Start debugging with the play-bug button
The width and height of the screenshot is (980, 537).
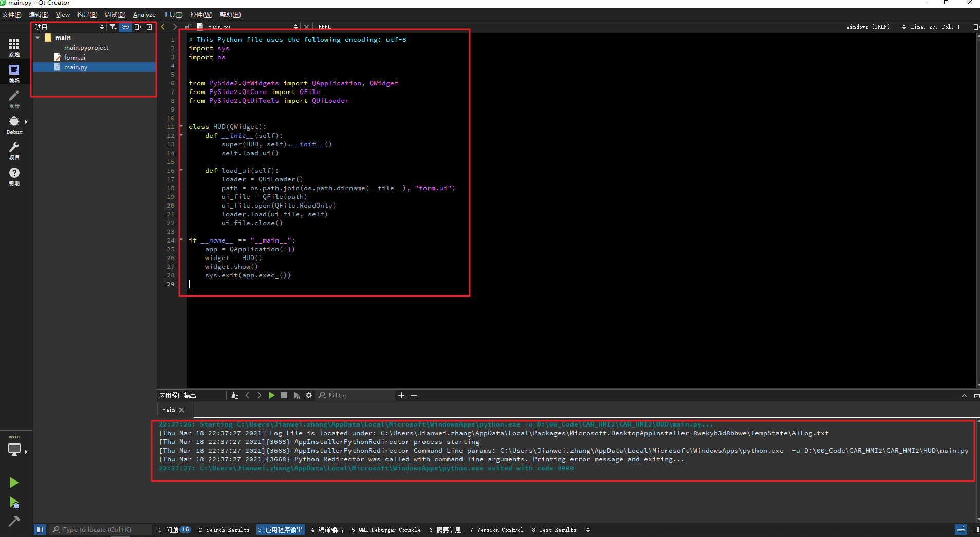tap(14, 502)
